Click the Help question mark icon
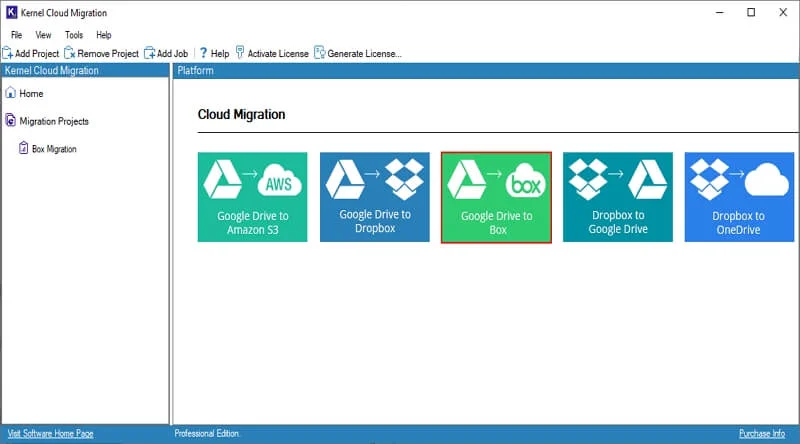The image size is (800, 444). point(203,53)
